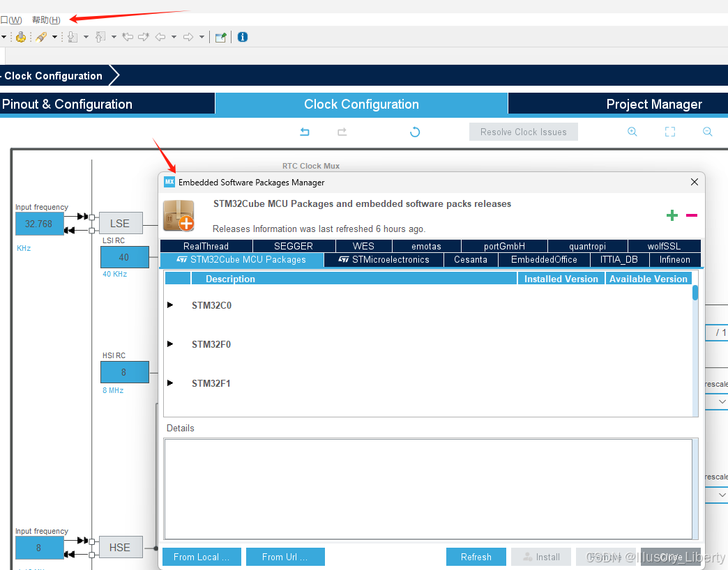728x570 pixels.
Task: Click the green plus expand-all icon
Action: tap(672, 215)
